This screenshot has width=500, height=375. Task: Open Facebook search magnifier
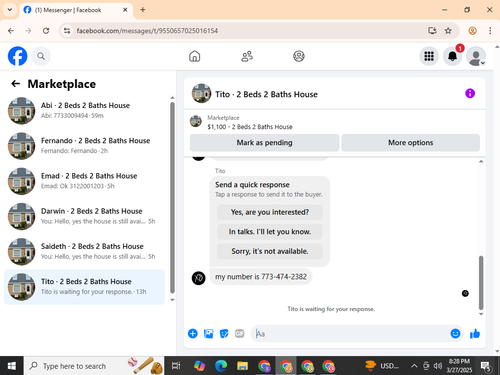41,56
